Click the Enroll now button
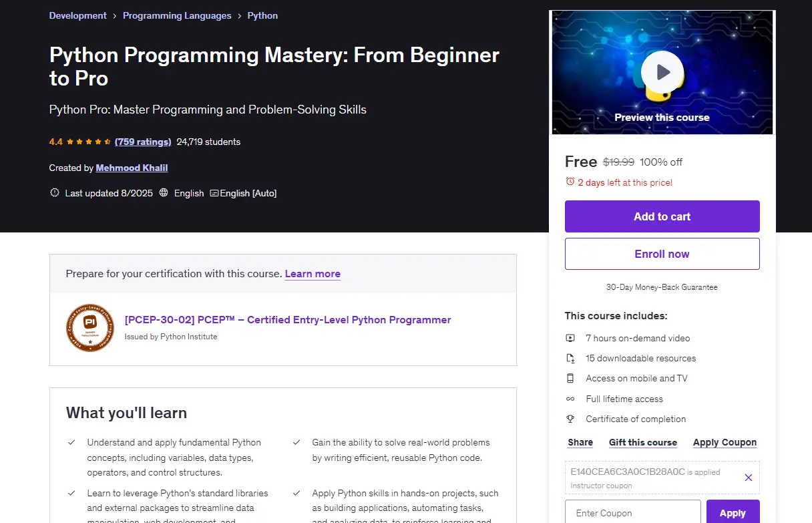 662,254
